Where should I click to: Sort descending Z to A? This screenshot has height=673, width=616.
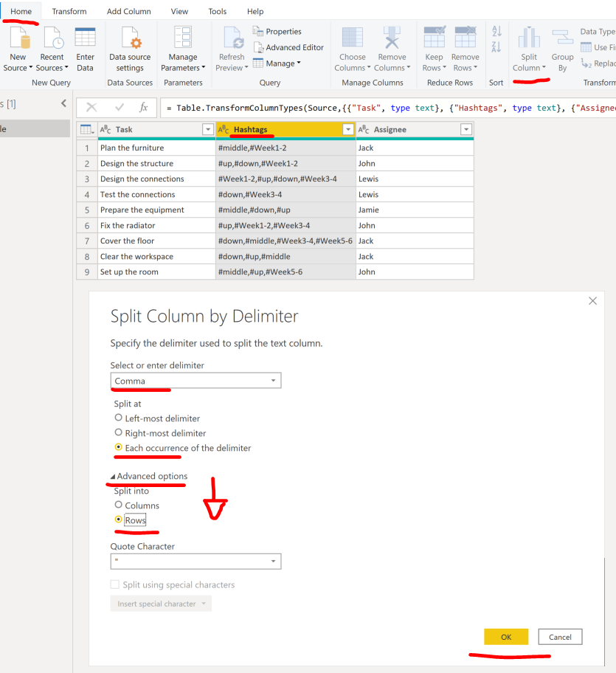[x=496, y=46]
